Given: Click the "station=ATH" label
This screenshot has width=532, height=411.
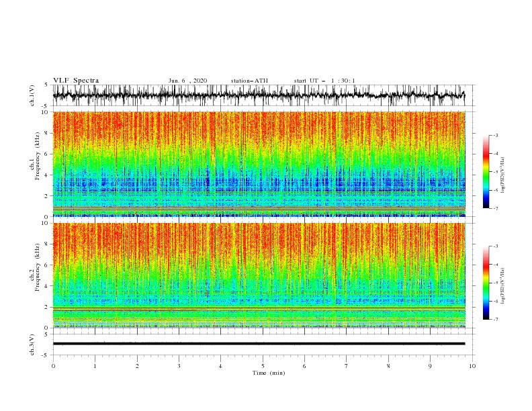Looking at the screenshot, I should [249, 81].
